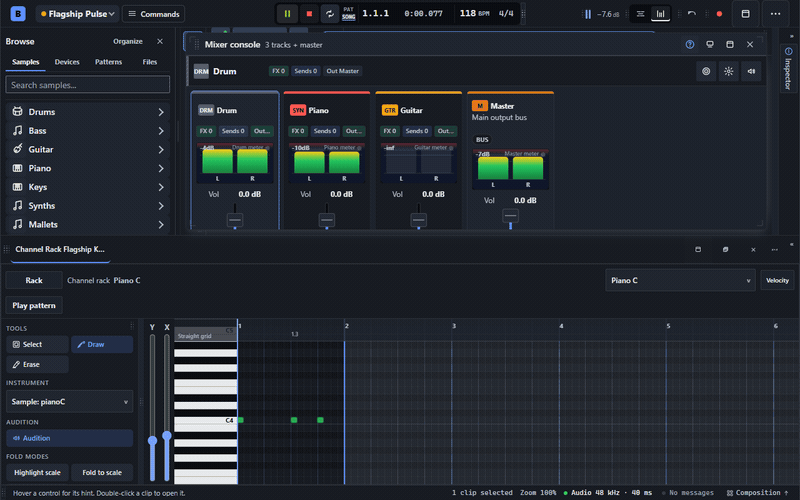Screen dimensions: 800x500
Task: Click the Mixer console layout panel icon
Action: pos(730,44)
